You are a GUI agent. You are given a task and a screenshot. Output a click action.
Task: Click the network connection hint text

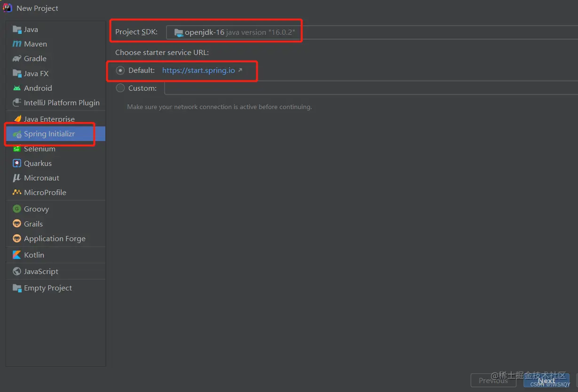[x=219, y=107]
